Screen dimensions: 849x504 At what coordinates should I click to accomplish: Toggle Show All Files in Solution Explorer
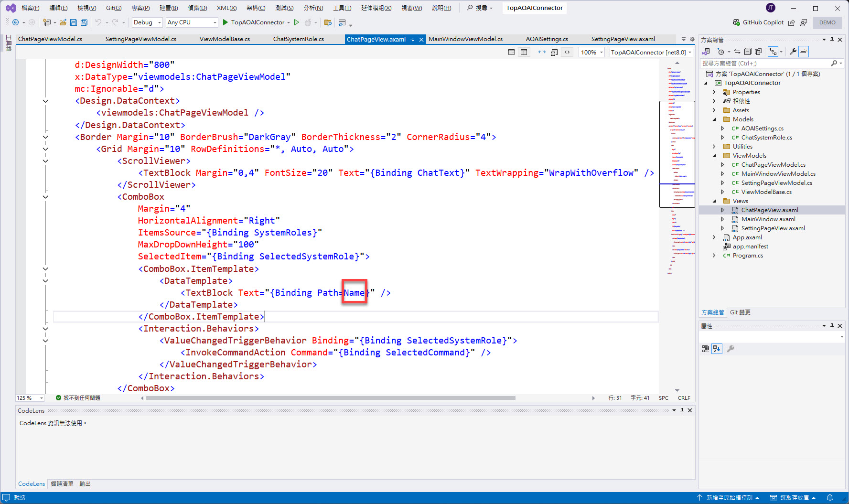click(x=758, y=52)
